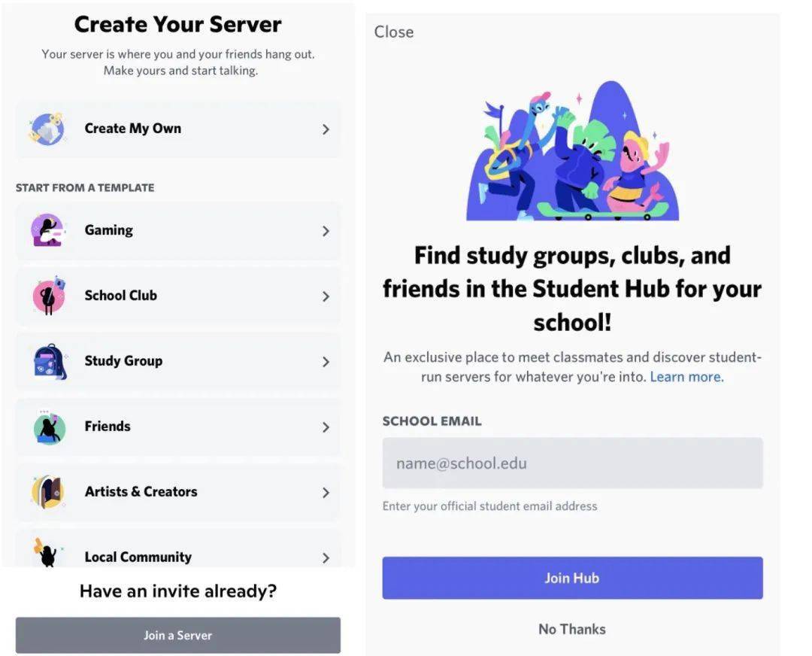Click the Local Community template icon

click(x=47, y=553)
